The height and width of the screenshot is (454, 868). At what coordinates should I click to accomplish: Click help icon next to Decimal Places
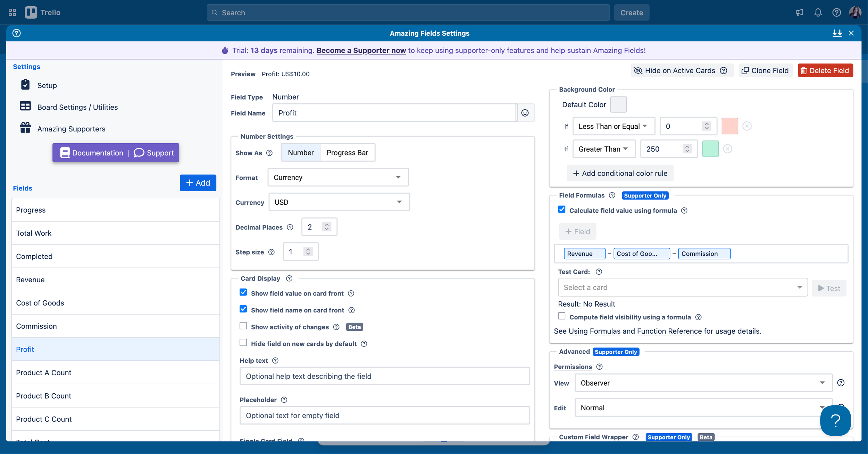tap(290, 228)
